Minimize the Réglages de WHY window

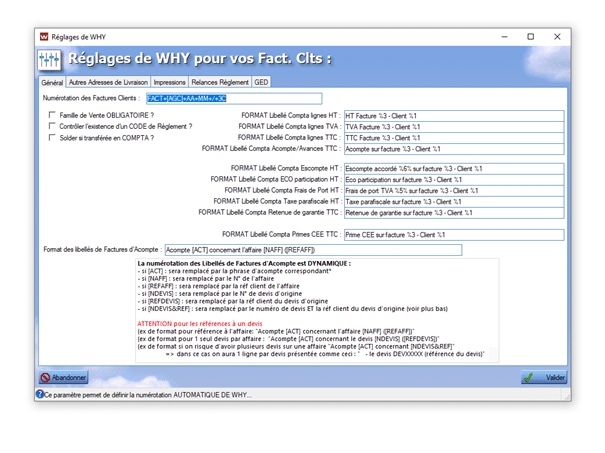tap(505, 37)
